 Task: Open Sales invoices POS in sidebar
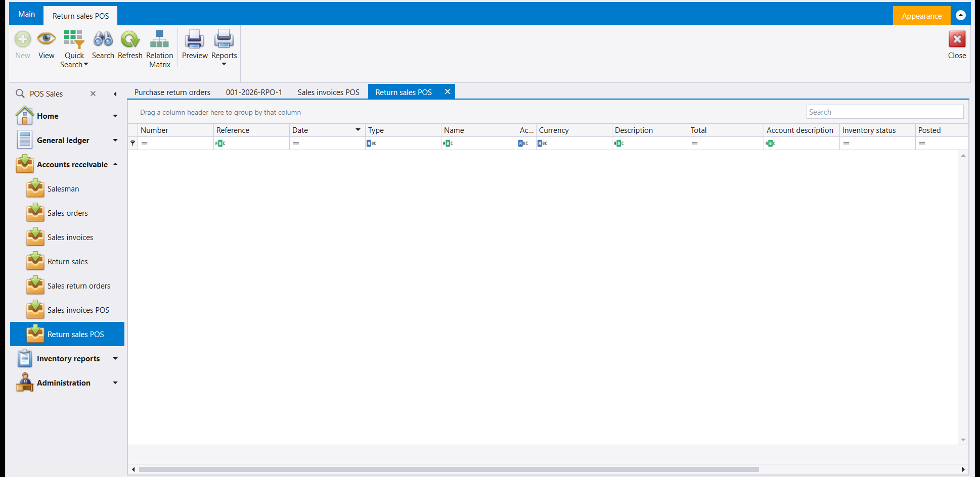click(x=67, y=310)
